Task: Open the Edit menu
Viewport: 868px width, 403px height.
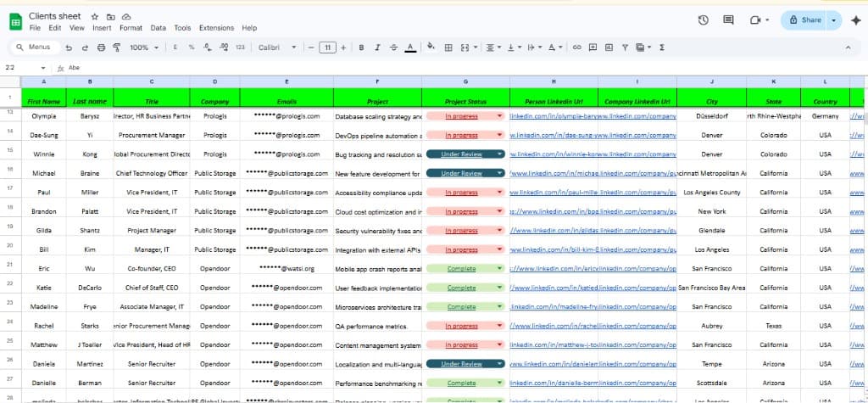Action: point(55,28)
